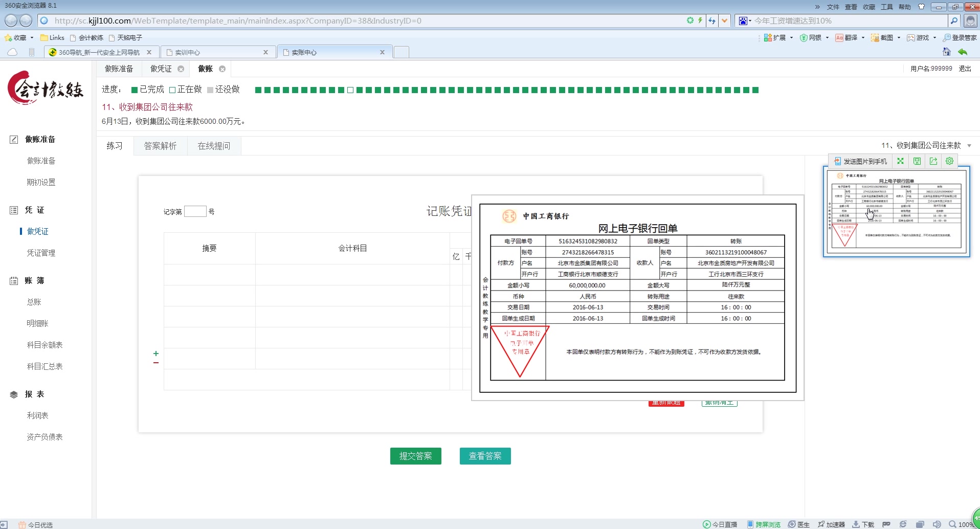Click the green fullscreen expand icon above thumbnail
Image resolution: width=980 pixels, height=529 pixels.
click(x=900, y=161)
